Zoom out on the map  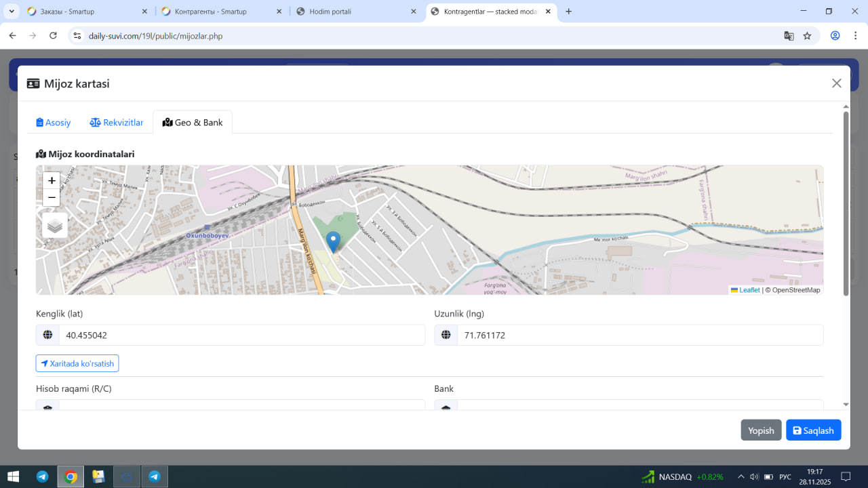(x=52, y=198)
